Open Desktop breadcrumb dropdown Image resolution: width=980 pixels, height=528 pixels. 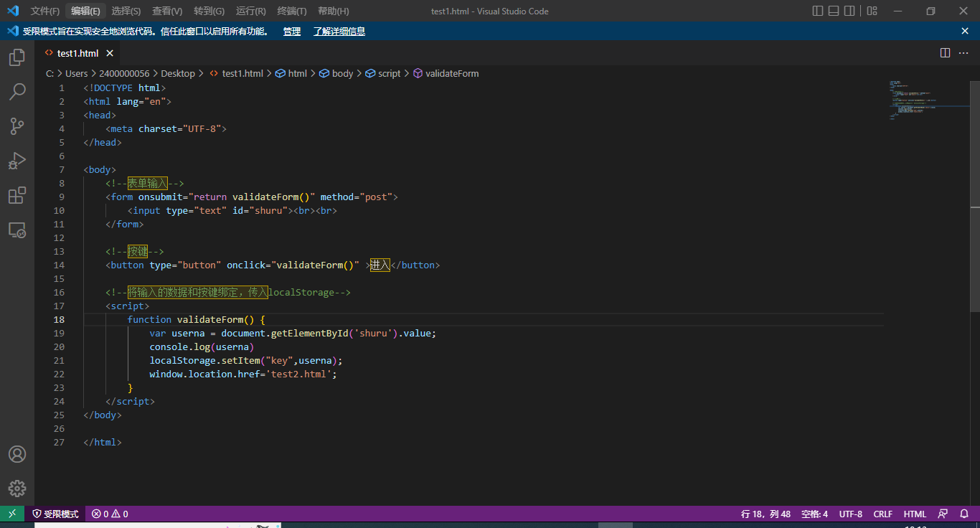pyautogui.click(x=178, y=73)
